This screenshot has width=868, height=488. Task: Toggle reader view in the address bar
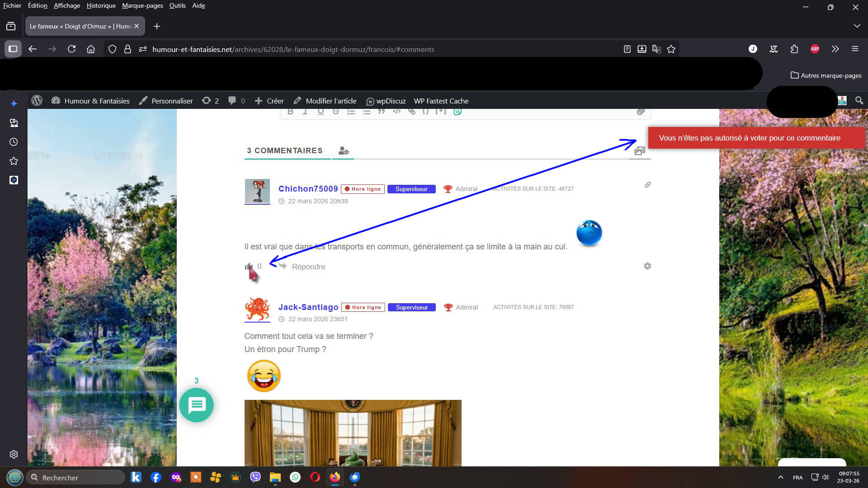pyautogui.click(x=627, y=49)
